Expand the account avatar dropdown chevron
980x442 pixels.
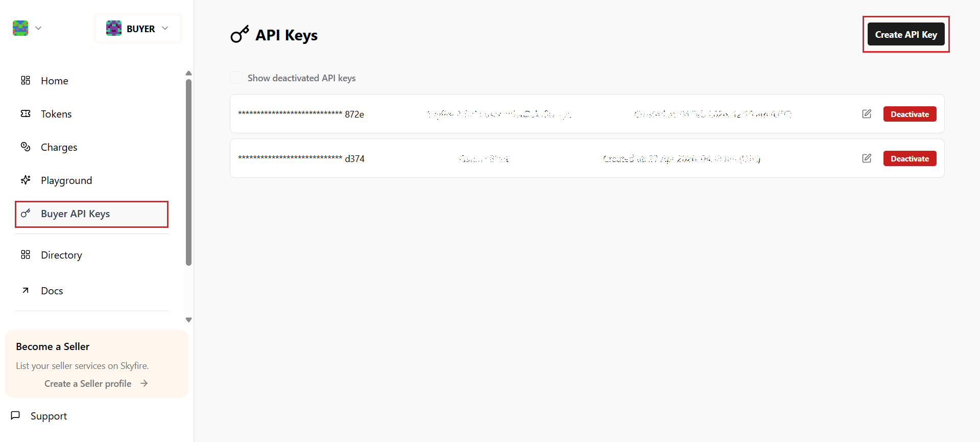pyautogui.click(x=38, y=28)
